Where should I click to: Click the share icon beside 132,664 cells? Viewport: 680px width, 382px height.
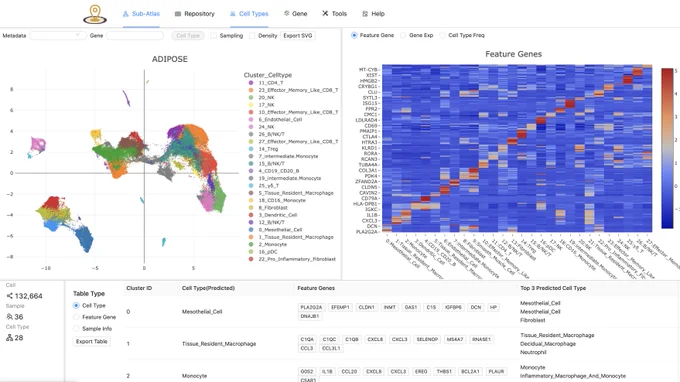click(10, 296)
